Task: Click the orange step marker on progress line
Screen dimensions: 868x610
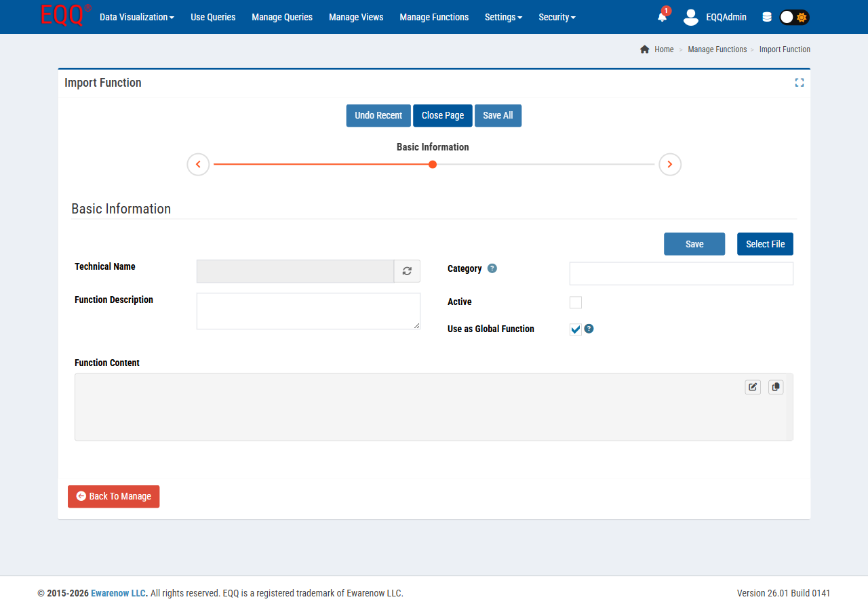Action: pos(433,165)
